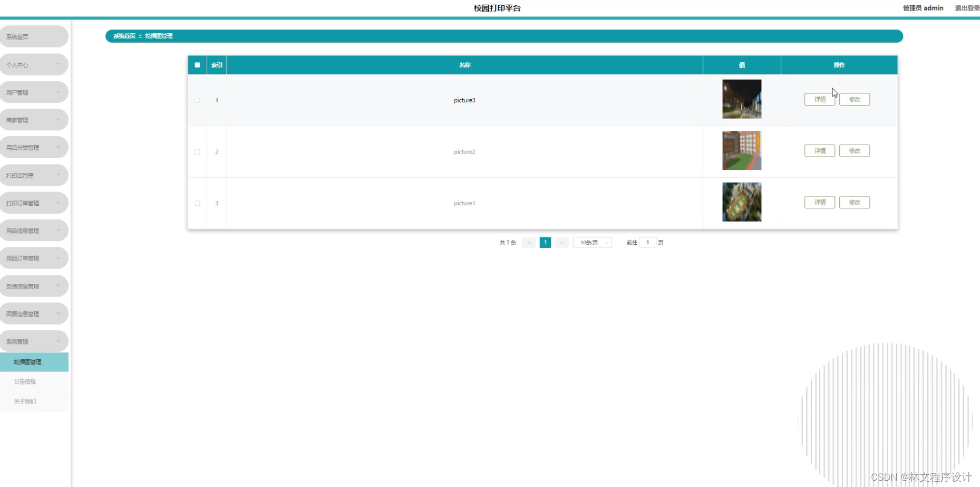Open the 公告信息 submenu item

coord(34,381)
